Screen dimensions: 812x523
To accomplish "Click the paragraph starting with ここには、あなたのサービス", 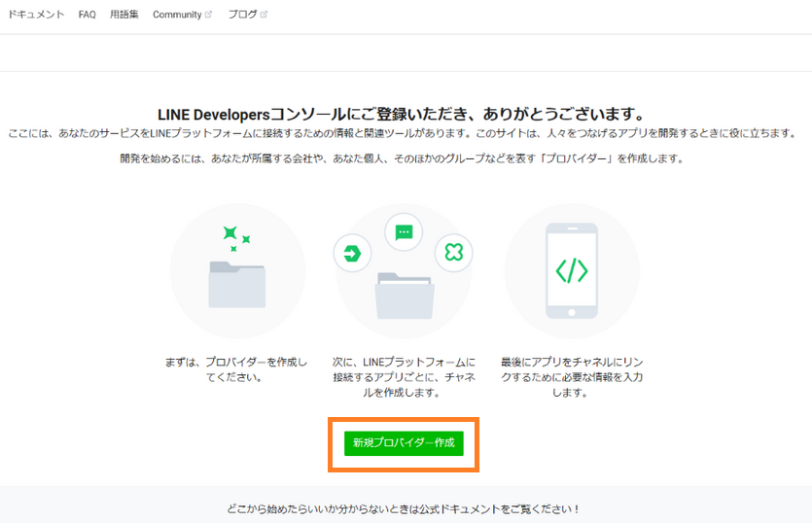I will [402, 133].
